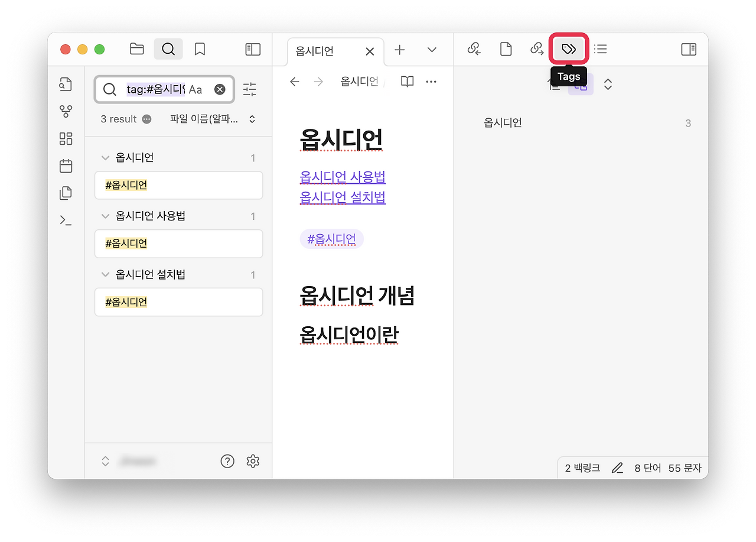Toggle match case Aa in search

coord(195,89)
